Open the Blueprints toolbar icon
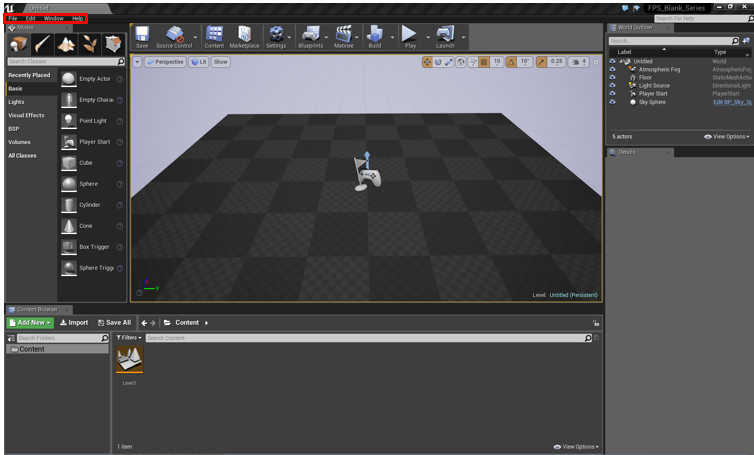 click(x=311, y=37)
